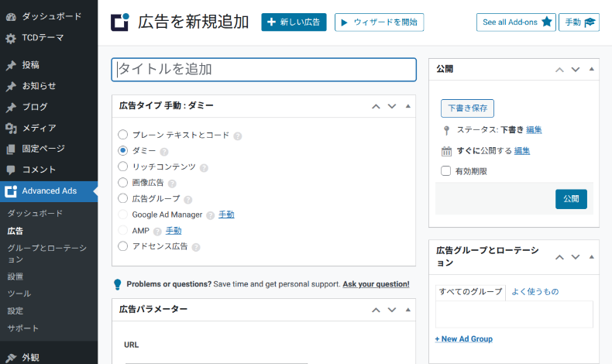Open 設置 submenu item
Image resolution: width=612 pixels, height=364 pixels.
15,276
